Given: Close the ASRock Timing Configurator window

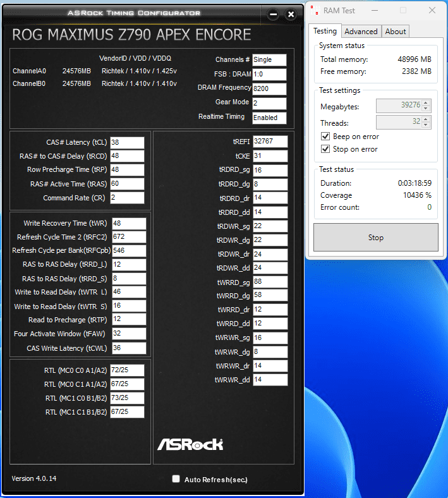Looking at the screenshot, I should point(291,15).
